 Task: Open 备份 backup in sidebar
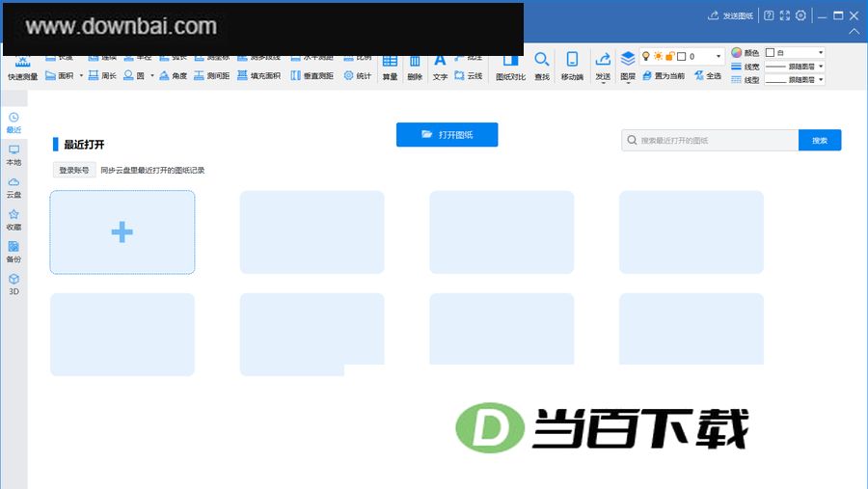click(14, 252)
